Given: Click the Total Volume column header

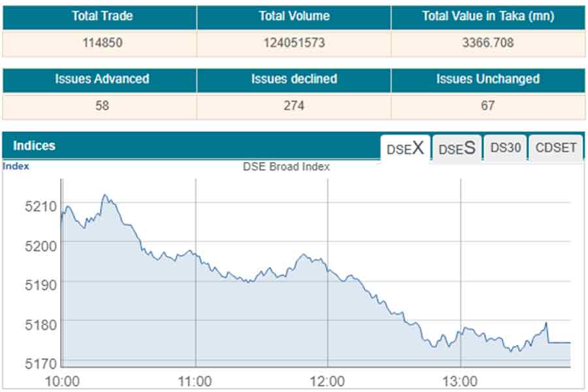Looking at the screenshot, I should 294,16.
